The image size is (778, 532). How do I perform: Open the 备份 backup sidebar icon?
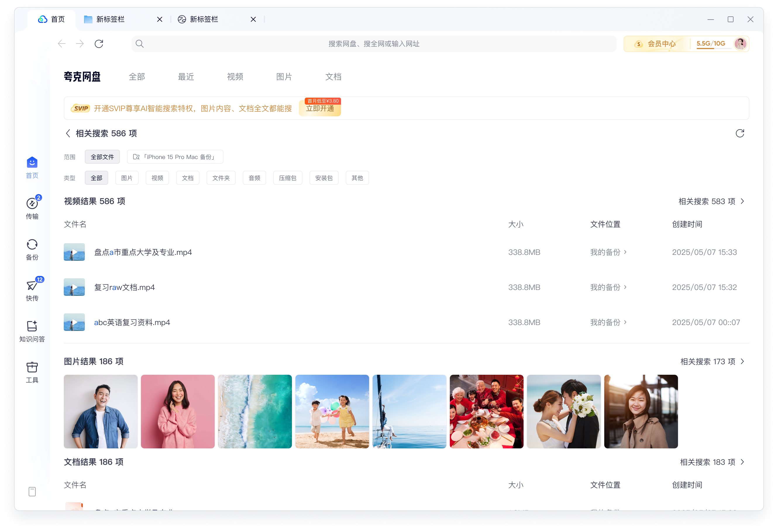pos(32,249)
